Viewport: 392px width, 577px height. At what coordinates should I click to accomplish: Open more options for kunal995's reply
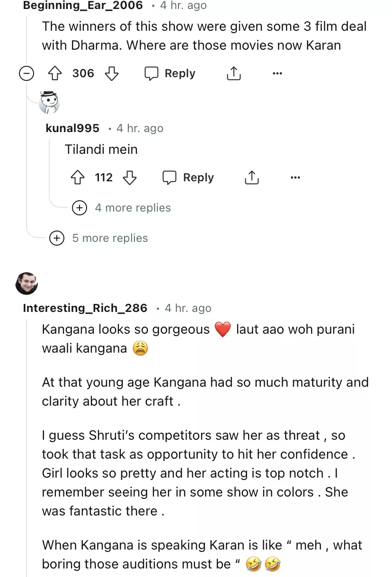coord(295,178)
